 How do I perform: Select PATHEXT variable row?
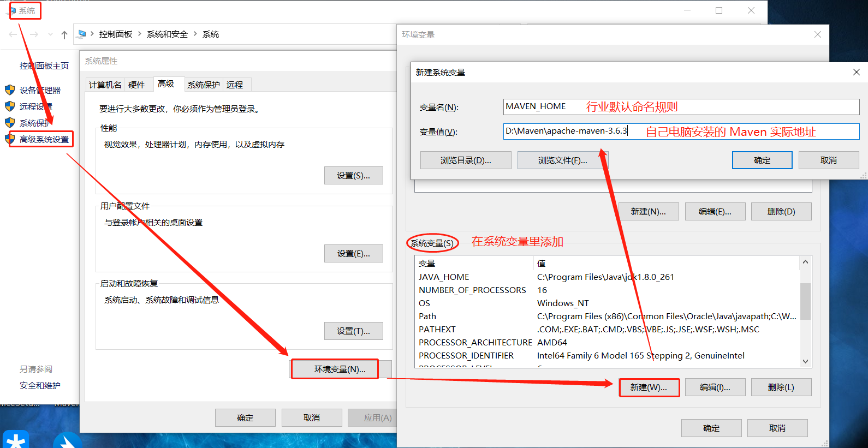tap(607, 329)
